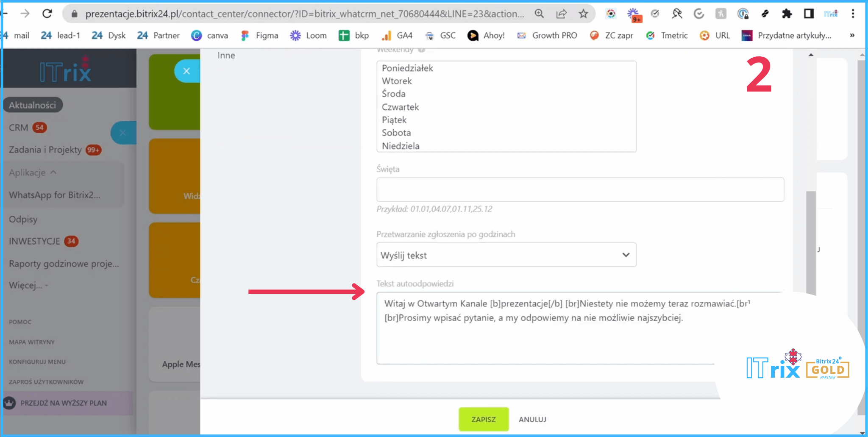Open the Loom bookmark
868x437 pixels.
(x=309, y=36)
